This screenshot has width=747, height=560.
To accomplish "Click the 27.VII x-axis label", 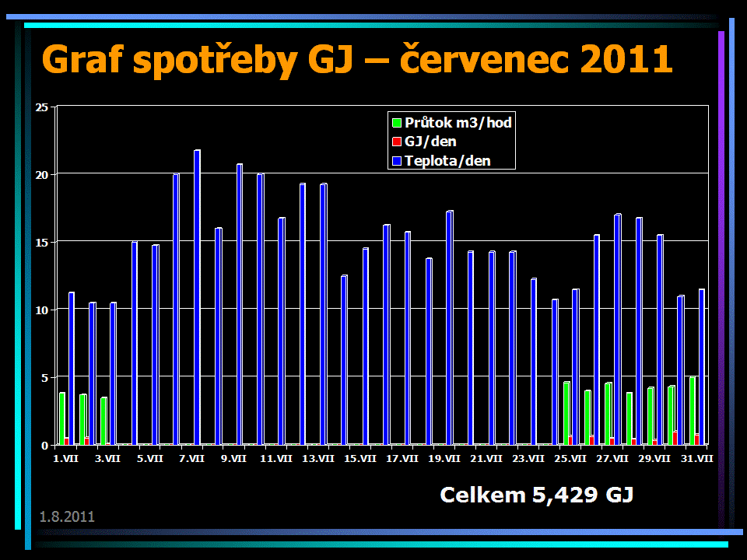I will pyautogui.click(x=612, y=459).
